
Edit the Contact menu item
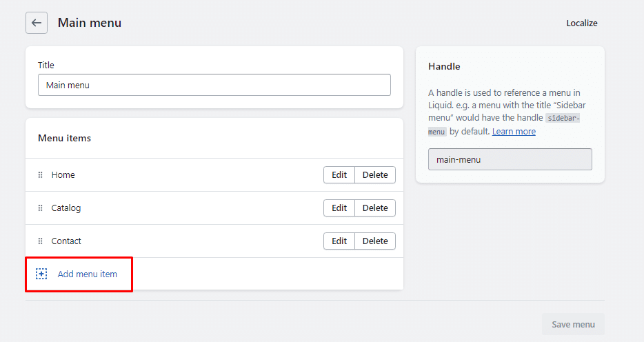339,241
